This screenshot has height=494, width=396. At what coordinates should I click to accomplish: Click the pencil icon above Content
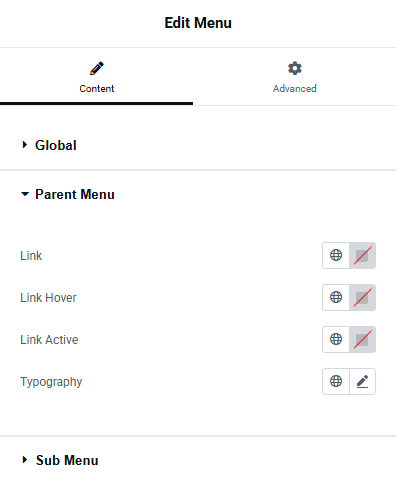coord(97,68)
